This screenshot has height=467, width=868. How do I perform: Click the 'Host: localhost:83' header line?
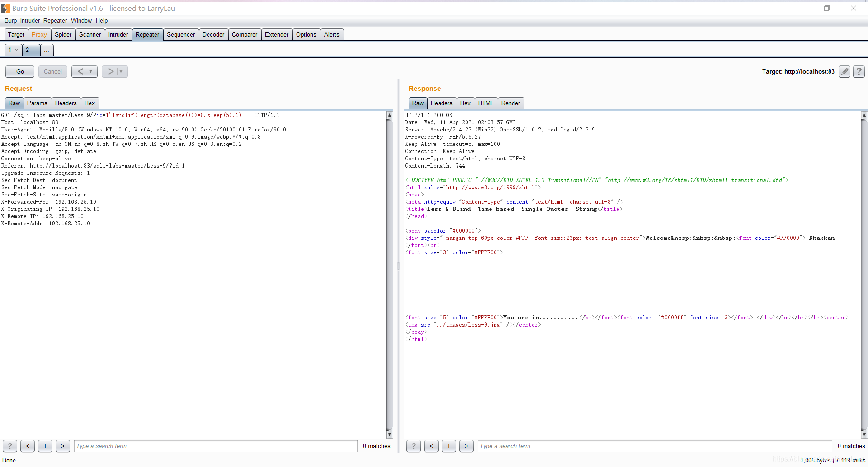click(30, 122)
